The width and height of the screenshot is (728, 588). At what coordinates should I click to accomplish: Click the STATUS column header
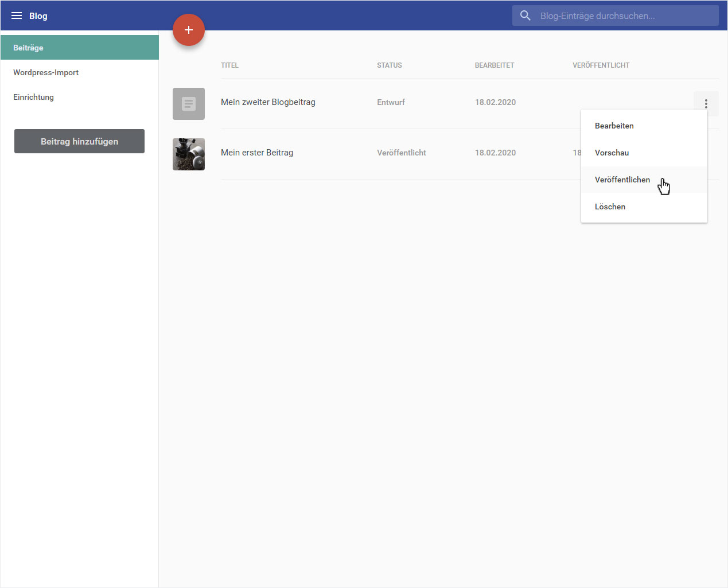click(x=390, y=65)
